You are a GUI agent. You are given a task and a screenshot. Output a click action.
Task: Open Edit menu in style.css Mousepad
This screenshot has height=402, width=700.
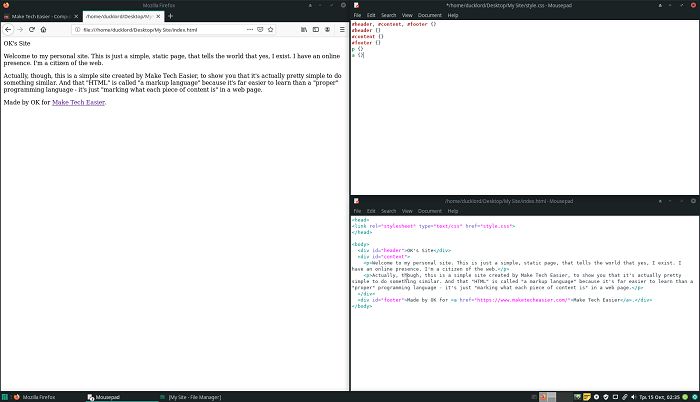(x=371, y=15)
